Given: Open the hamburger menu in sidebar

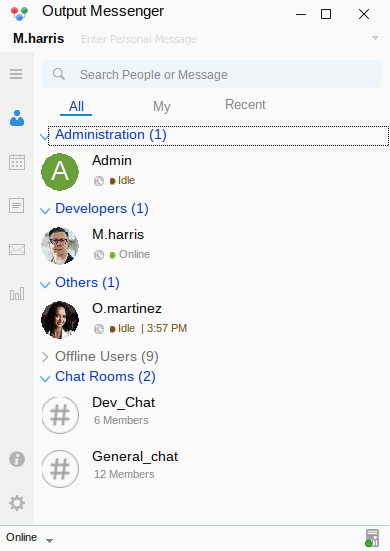Looking at the screenshot, I should pyautogui.click(x=16, y=74).
